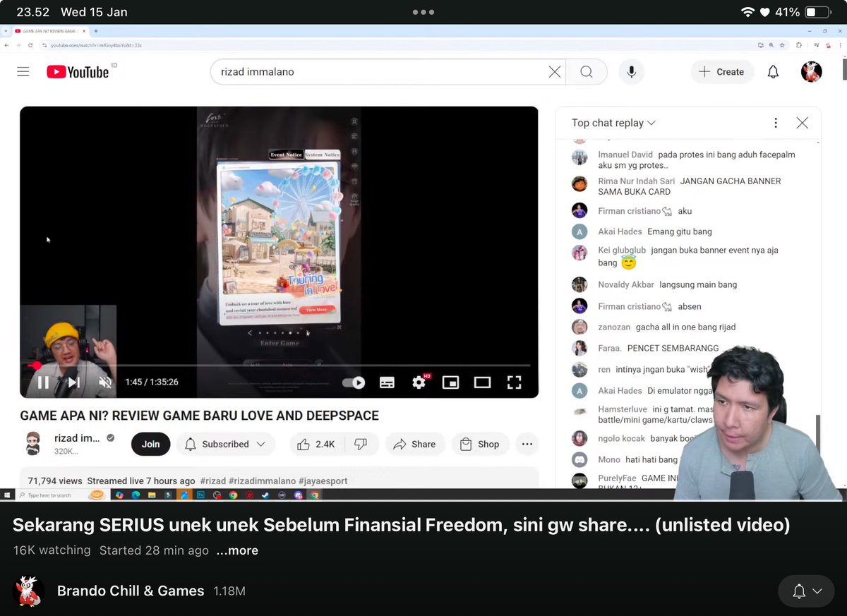The image size is (847, 616).
Task: Click the #rizadimmalano hashtag link
Action: pyautogui.click(x=262, y=481)
